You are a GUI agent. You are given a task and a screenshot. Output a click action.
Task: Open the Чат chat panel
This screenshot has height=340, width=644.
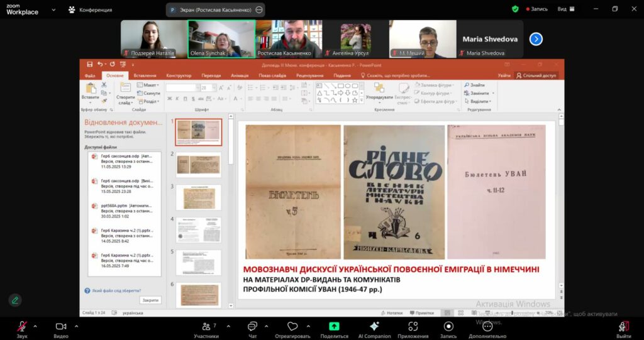(252, 329)
